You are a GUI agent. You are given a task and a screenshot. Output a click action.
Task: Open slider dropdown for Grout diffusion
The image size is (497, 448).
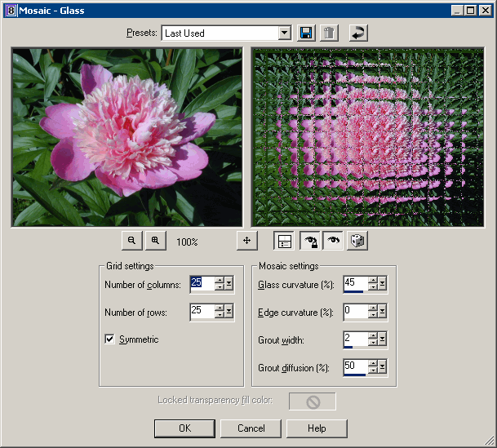pos(382,367)
